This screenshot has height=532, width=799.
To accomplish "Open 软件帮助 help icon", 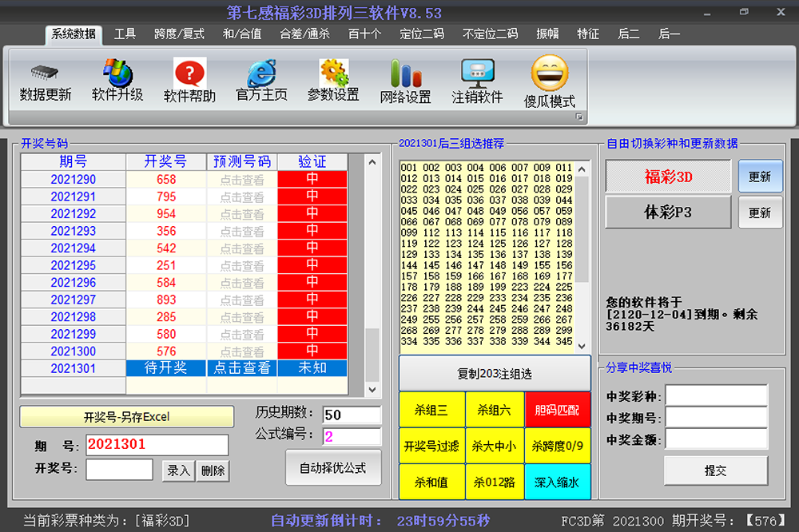I will pyautogui.click(x=190, y=74).
